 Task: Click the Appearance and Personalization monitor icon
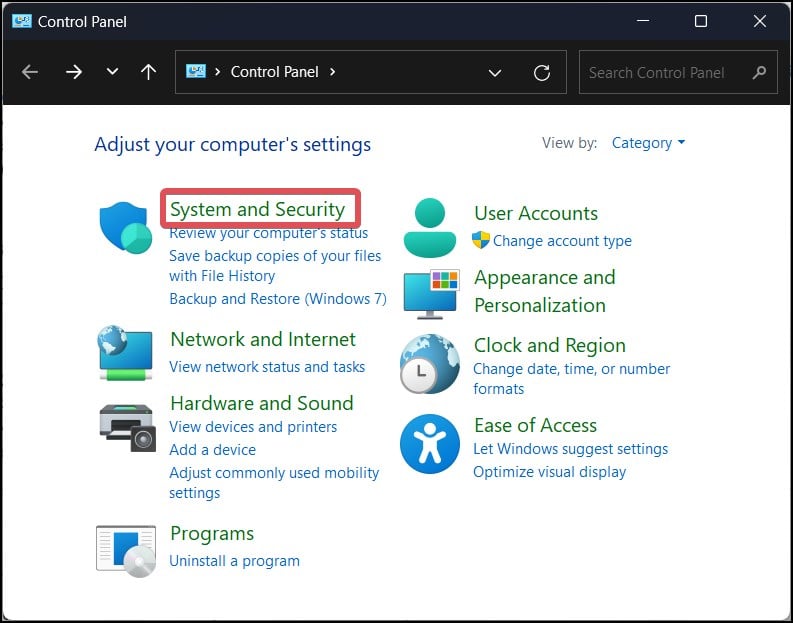430,292
